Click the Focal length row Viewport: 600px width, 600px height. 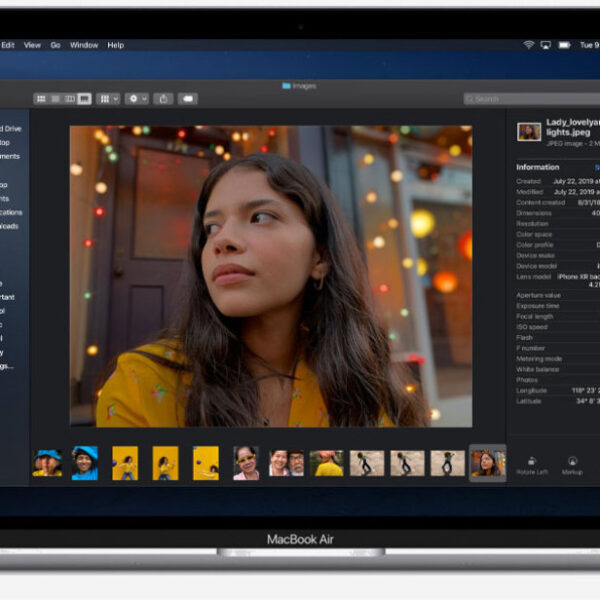pyautogui.click(x=558, y=316)
